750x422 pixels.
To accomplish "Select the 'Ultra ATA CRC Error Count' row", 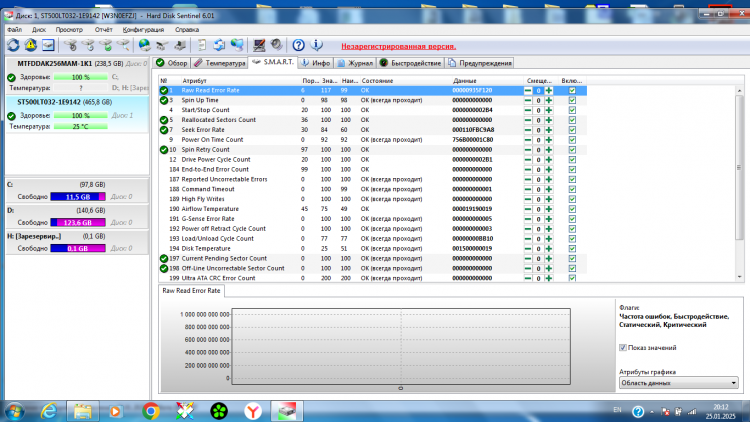I will [373, 278].
